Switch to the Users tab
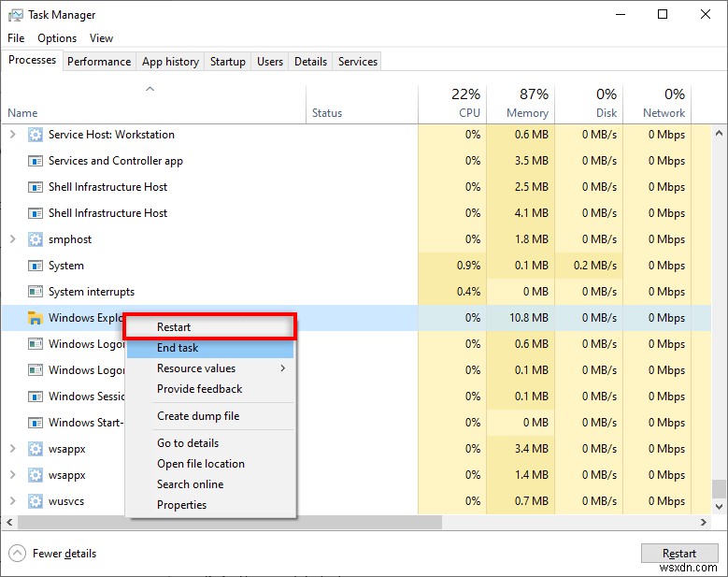This screenshot has height=577, width=728. coord(270,62)
